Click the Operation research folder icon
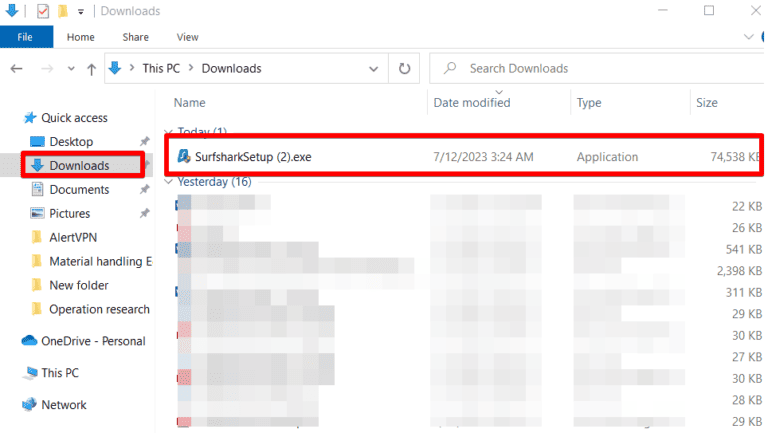Image resolution: width=768 pixels, height=433 pixels. (37, 309)
